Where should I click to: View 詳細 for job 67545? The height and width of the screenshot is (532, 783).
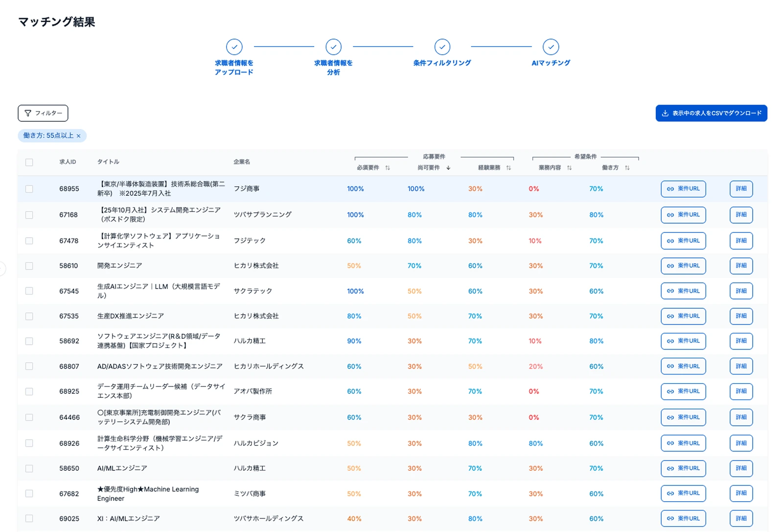741,291
